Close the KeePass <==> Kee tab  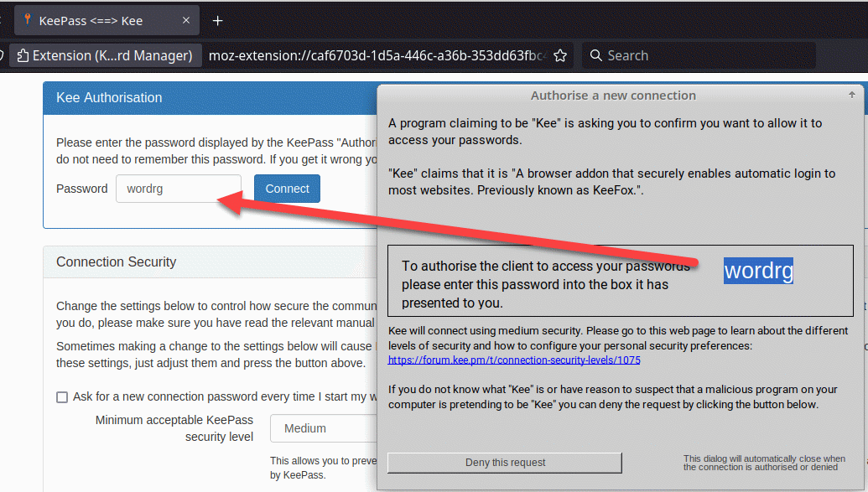click(186, 20)
